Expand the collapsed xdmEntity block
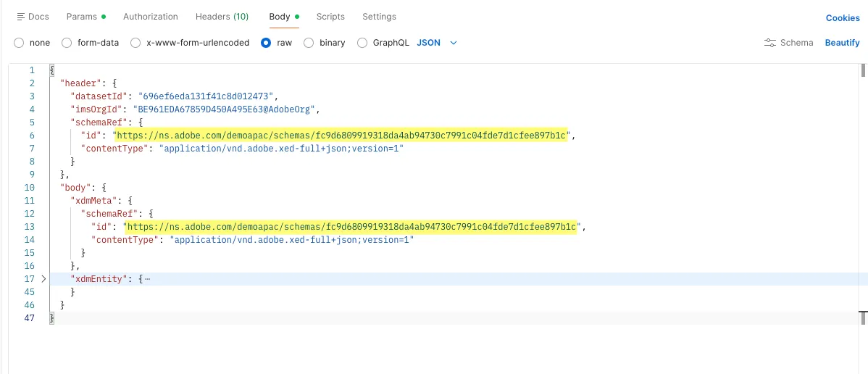 [43, 279]
